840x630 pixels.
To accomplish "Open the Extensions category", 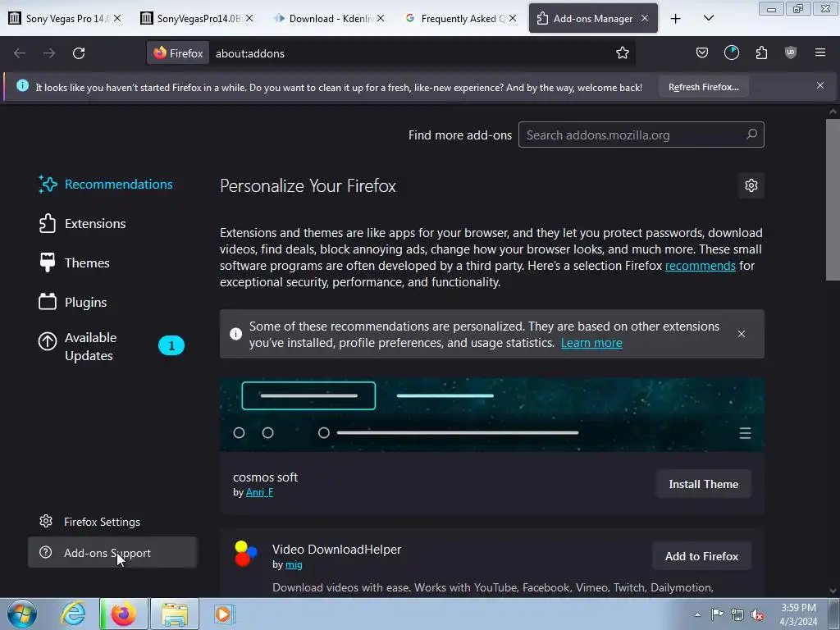I will tap(82, 223).
